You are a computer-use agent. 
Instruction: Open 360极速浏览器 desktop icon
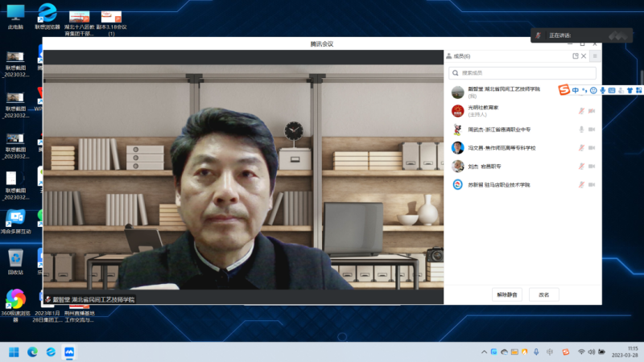[15, 305]
